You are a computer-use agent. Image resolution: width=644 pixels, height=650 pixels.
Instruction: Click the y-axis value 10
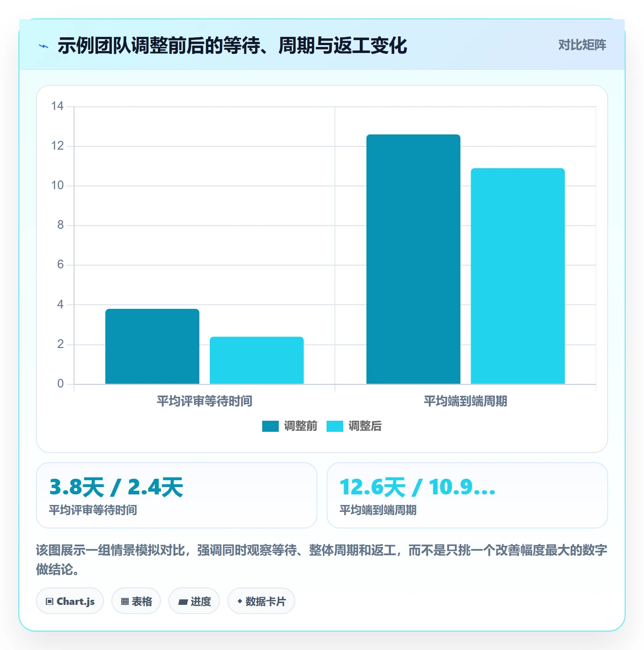click(x=57, y=186)
